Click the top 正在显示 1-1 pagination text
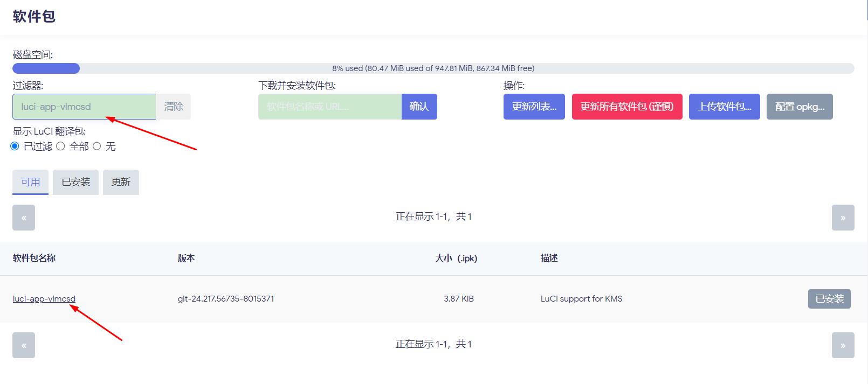This screenshot has width=868, height=384. pos(433,217)
